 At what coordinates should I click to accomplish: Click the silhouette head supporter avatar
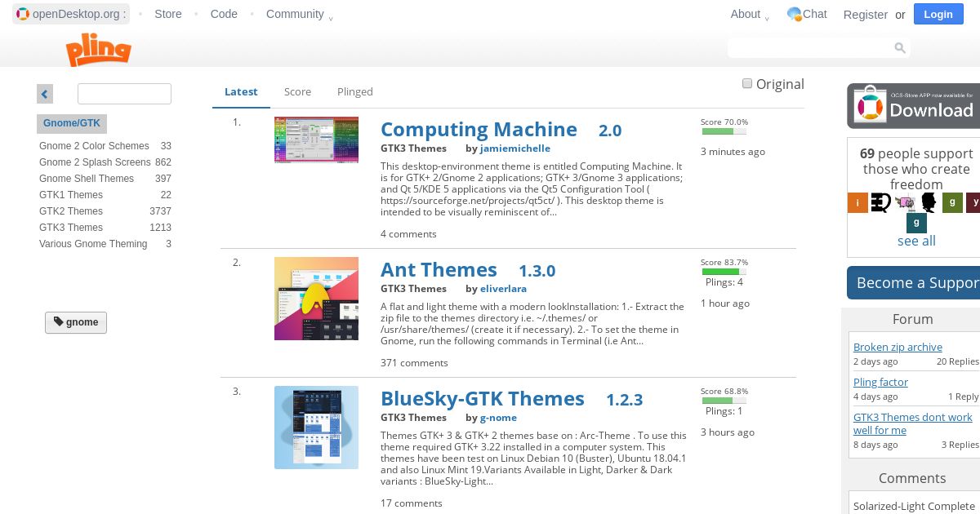click(929, 202)
